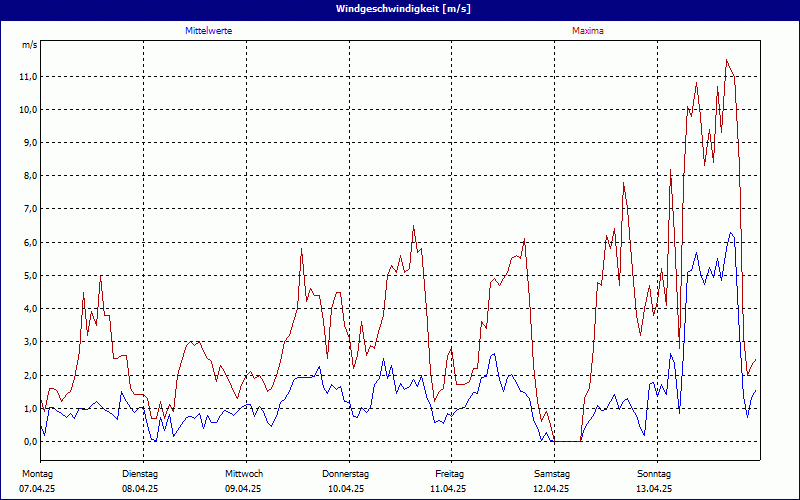Click the flat zero-wind segment on Samstag
Image resolution: width=800 pixels, height=500 pixels.
(567, 441)
